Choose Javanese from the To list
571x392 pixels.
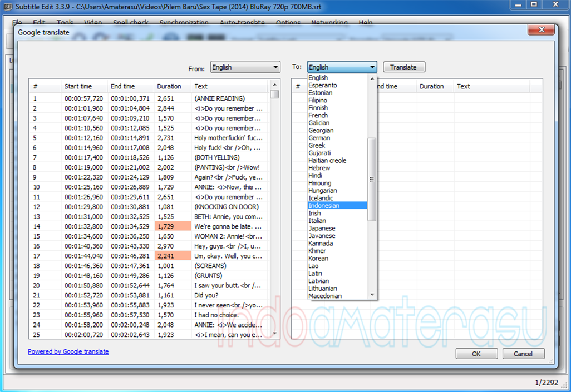point(337,236)
